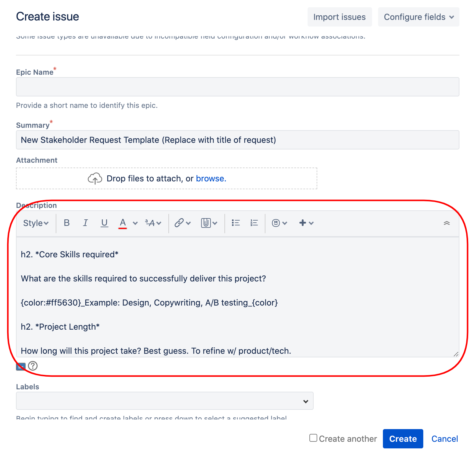
Task: Open the emoticon picker
Action: [x=279, y=223]
